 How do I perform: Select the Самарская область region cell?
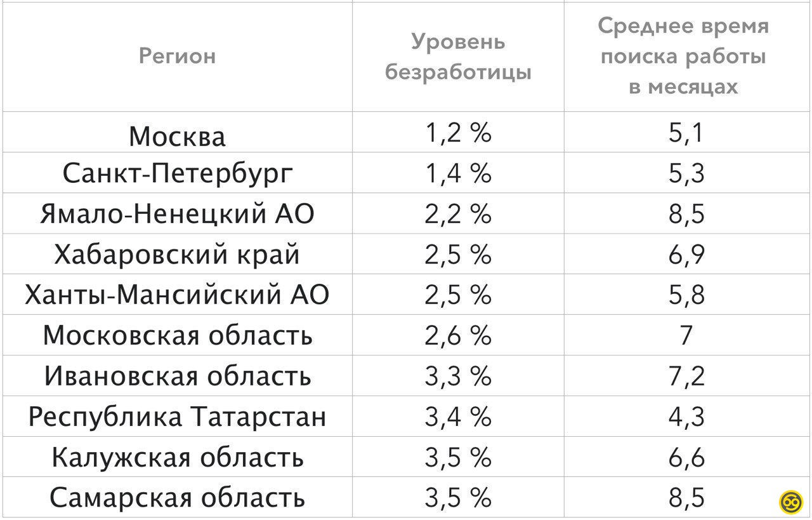coord(178,498)
